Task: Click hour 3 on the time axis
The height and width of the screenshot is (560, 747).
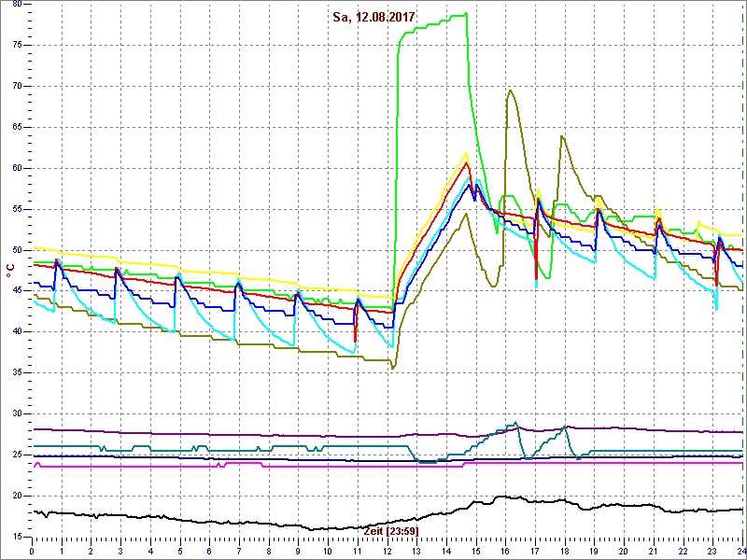Action: 120,551
